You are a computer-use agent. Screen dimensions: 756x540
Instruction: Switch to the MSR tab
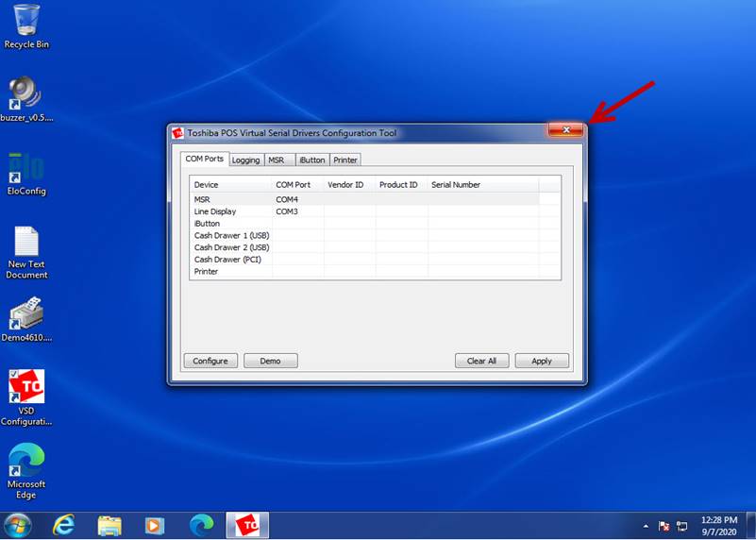tap(276, 160)
